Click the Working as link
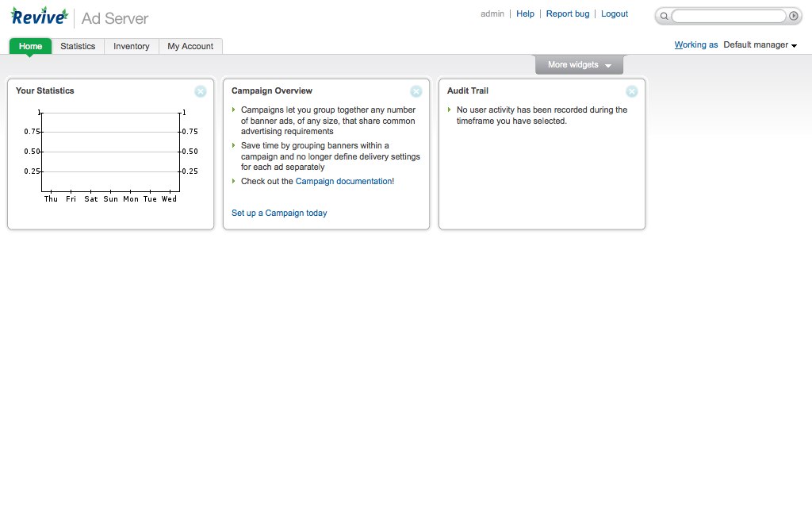The height and width of the screenshot is (508, 812). [695, 44]
